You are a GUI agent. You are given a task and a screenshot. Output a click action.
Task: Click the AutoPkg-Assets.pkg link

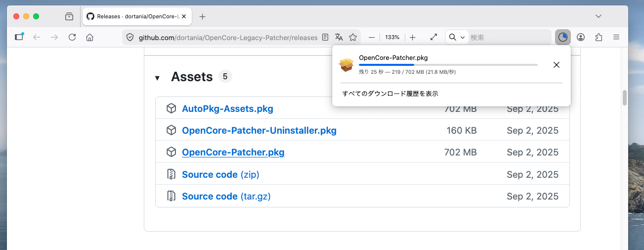tap(227, 109)
